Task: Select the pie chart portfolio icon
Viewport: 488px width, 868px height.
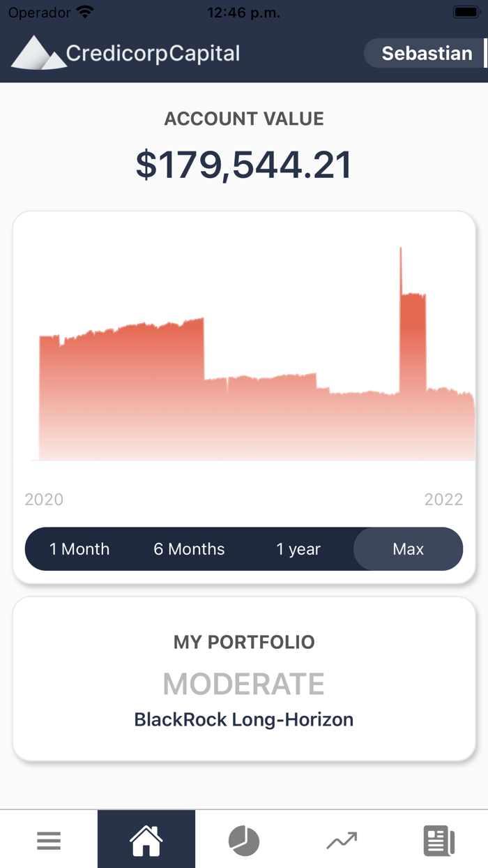Action: tap(243, 839)
